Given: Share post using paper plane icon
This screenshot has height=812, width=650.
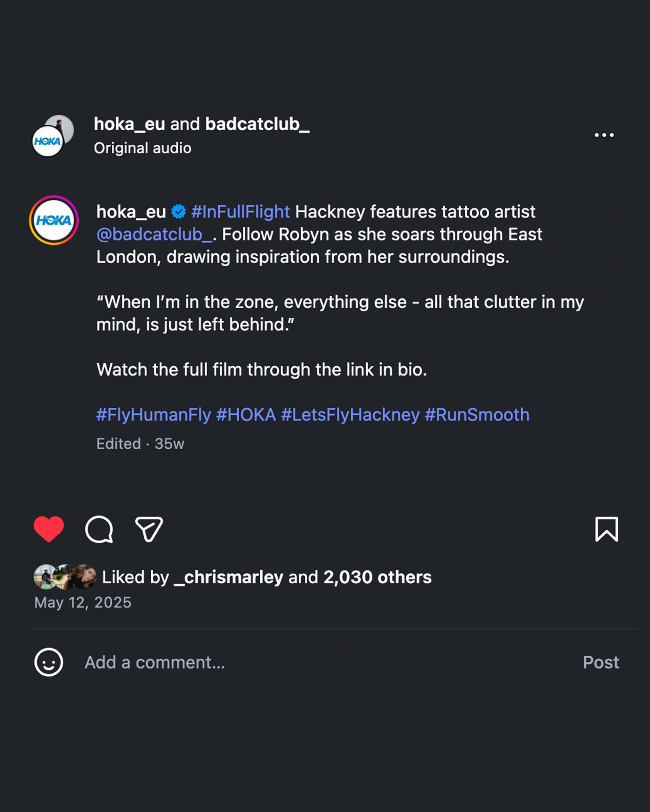Looking at the screenshot, I should click(149, 529).
